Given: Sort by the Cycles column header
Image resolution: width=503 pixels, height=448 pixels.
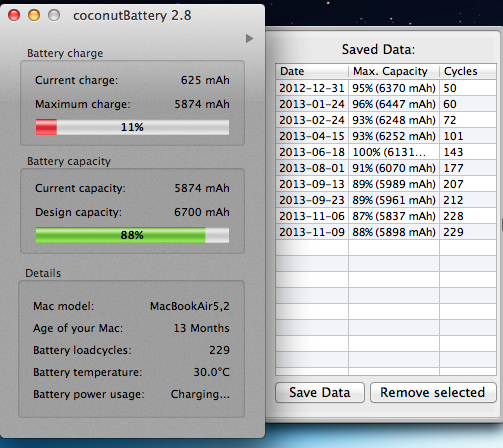Looking at the screenshot, I should (x=468, y=71).
